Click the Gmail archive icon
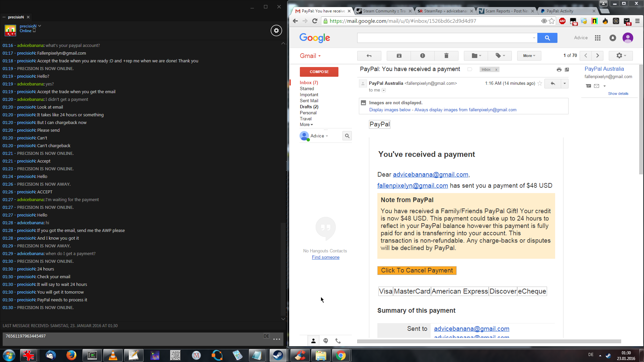Image resolution: width=644 pixels, height=362 pixels. (399, 56)
